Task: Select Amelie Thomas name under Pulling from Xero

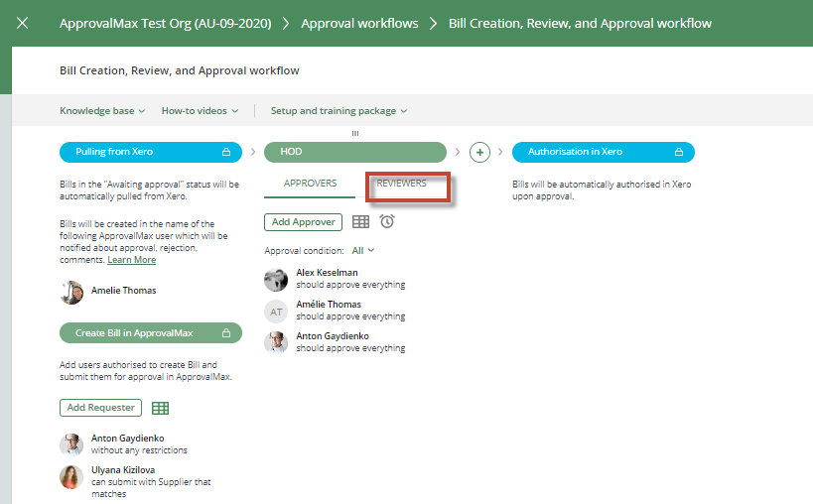Action: 123,291
